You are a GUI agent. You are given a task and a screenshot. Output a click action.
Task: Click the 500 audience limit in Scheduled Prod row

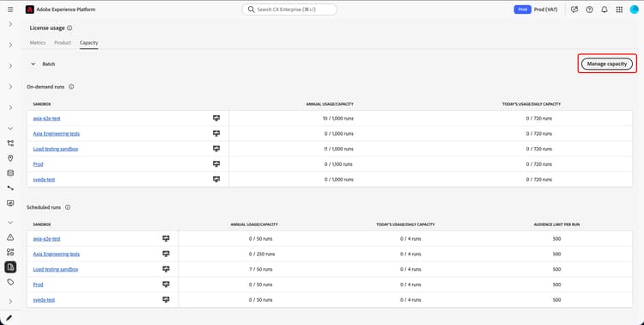pos(556,285)
